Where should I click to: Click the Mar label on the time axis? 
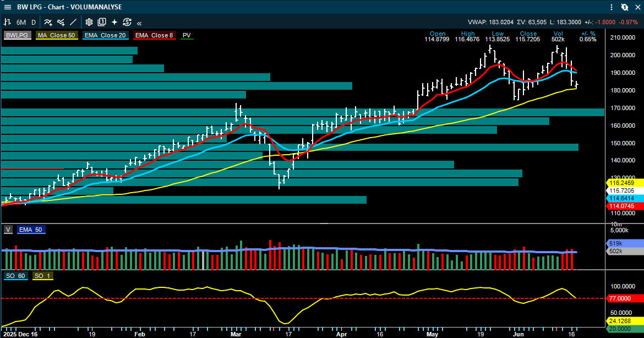click(236, 334)
